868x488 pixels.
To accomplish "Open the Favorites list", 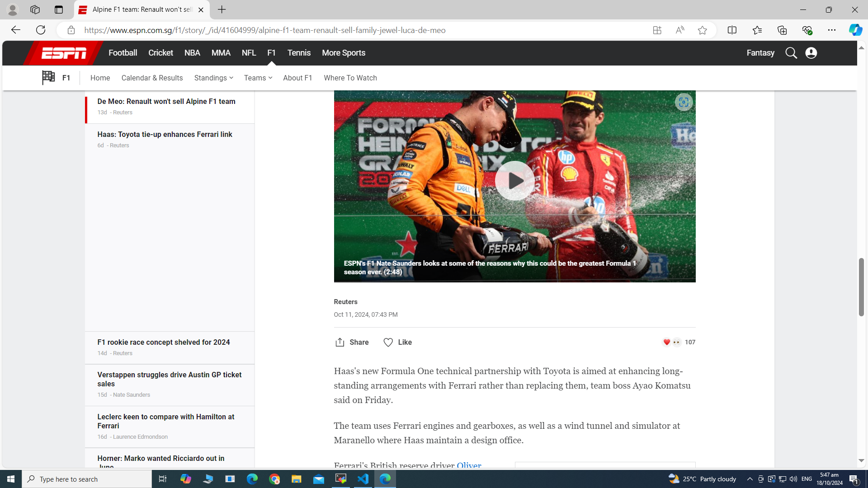I will click(x=757, y=30).
